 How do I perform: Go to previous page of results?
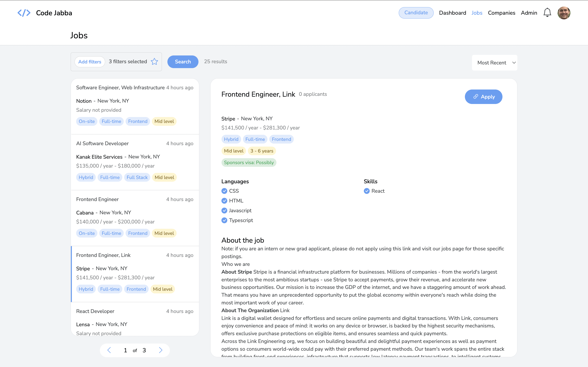[x=109, y=350]
